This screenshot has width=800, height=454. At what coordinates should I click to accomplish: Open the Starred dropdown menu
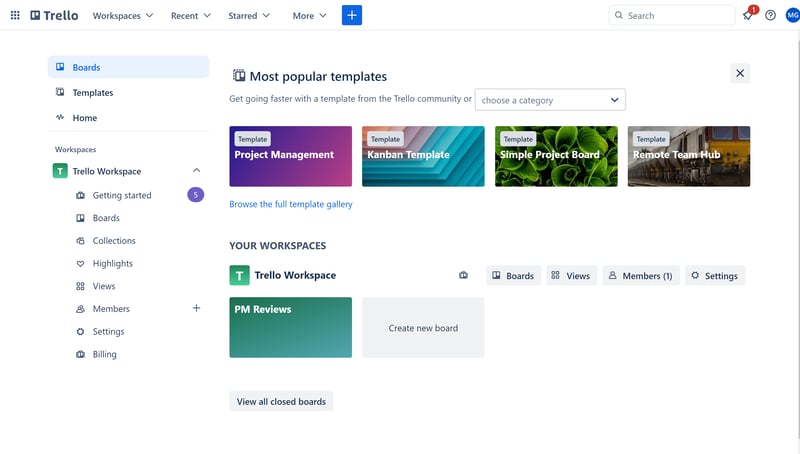[x=248, y=15]
